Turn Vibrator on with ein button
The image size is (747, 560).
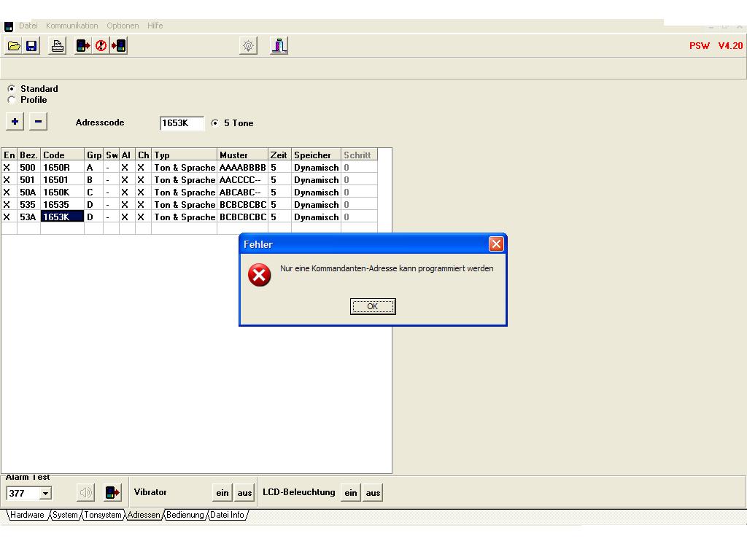coord(222,493)
